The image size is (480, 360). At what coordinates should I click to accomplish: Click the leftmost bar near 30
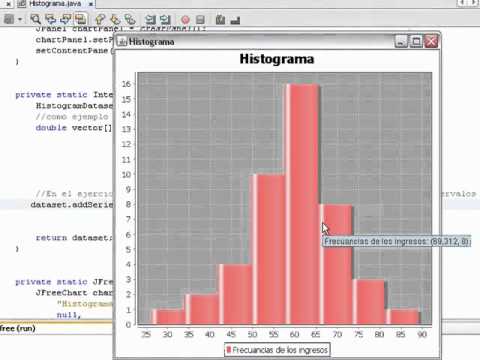coord(168,317)
